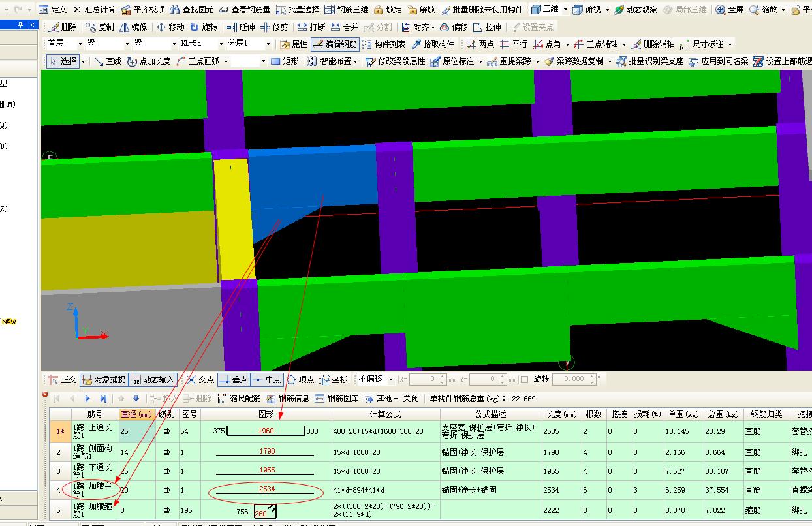Screen dimensions: 812x526
Task: Click the 复制 copy tool
Action: click(99, 27)
